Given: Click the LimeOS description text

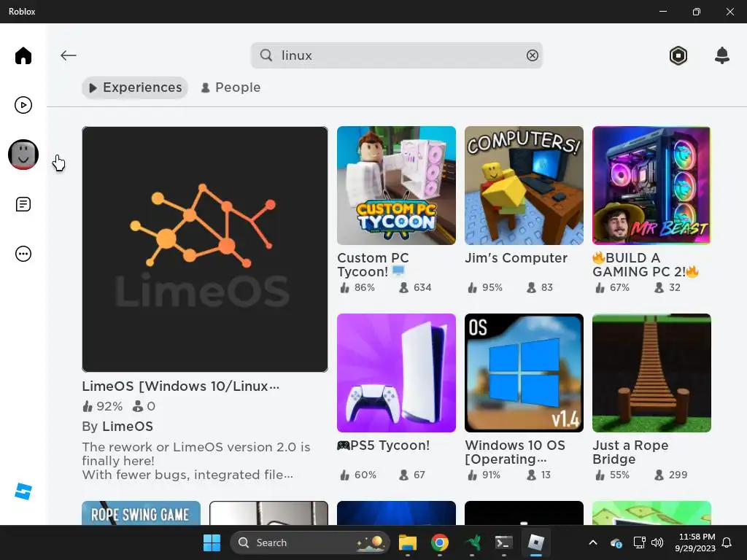Looking at the screenshot, I should [196, 461].
